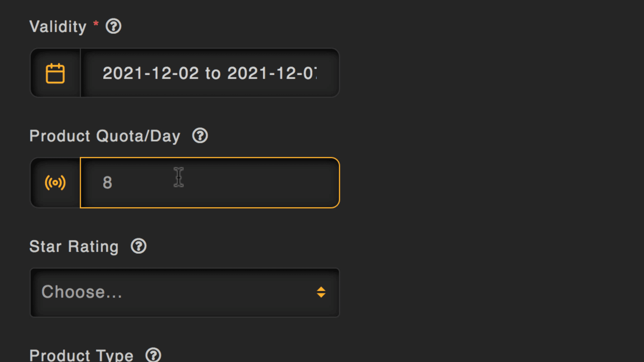Open the Star Rating dropdown
This screenshot has width=644, height=362.
[x=185, y=293]
